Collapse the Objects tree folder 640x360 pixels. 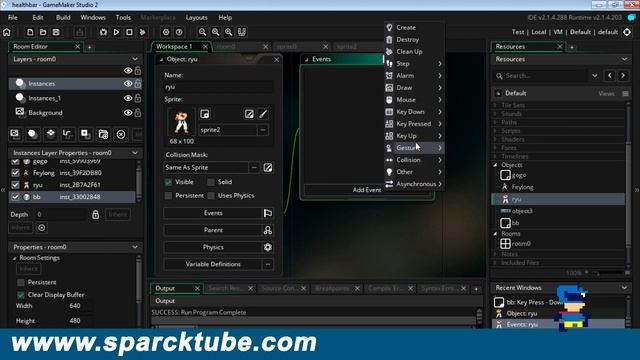coord(495,165)
